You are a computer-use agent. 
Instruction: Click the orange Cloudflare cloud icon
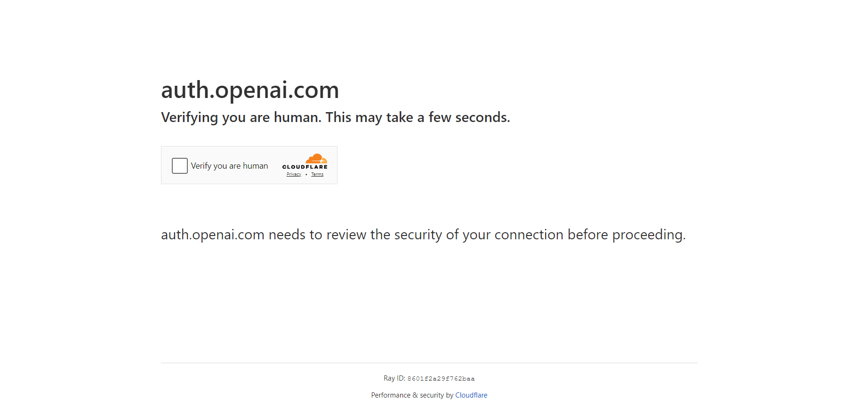(x=316, y=159)
